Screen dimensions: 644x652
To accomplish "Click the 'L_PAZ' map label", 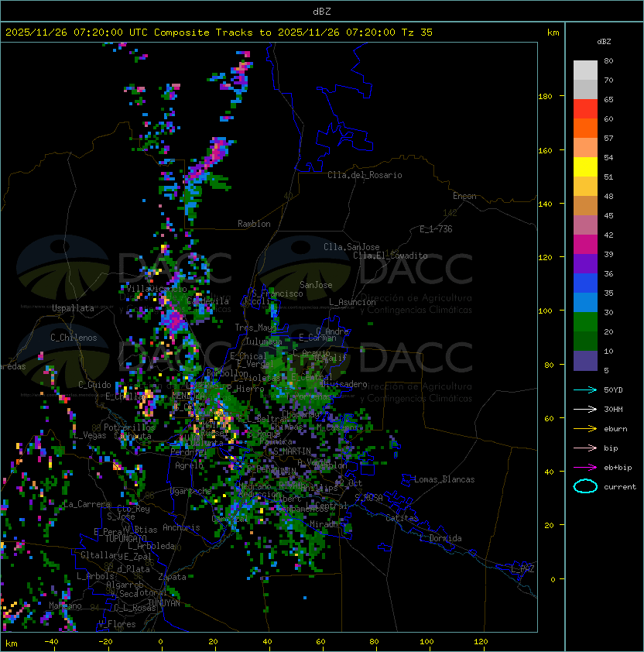I will (522, 569).
